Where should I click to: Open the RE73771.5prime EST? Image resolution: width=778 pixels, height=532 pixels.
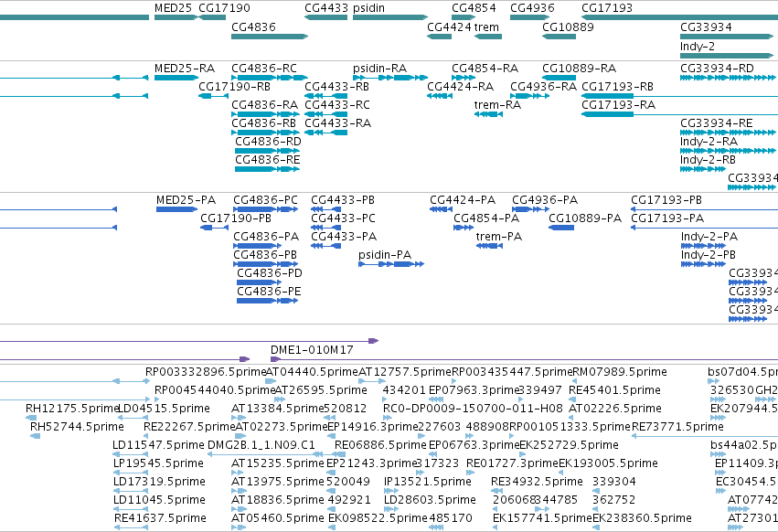[705, 436]
